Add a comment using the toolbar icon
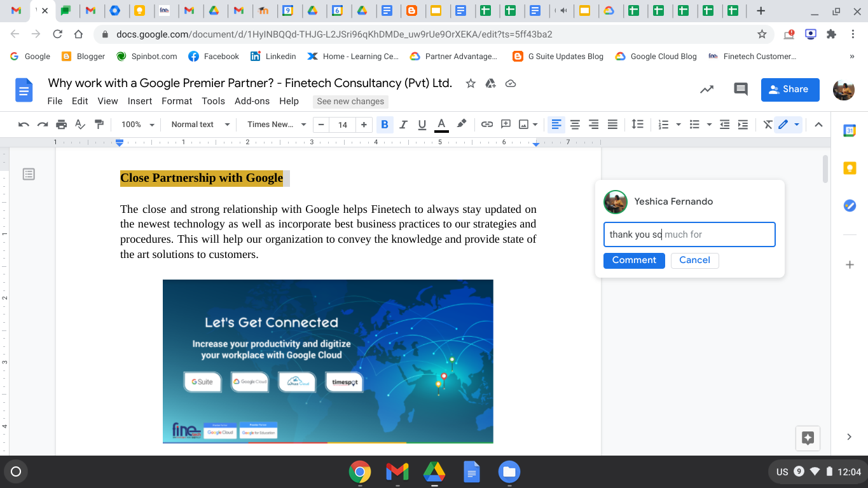The image size is (868, 488). click(x=506, y=125)
